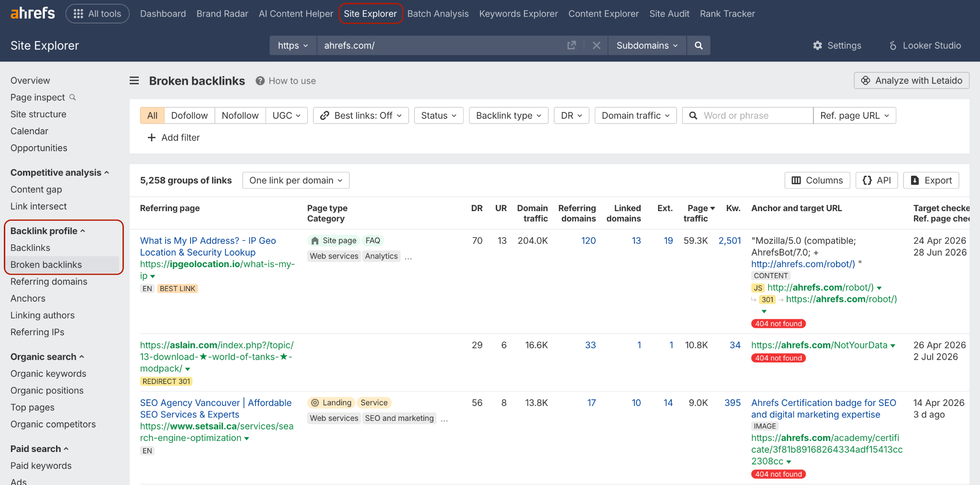Viewport: 980px width, 485px height.
Task: Open Referring domains in sidebar
Action: pyautogui.click(x=49, y=282)
